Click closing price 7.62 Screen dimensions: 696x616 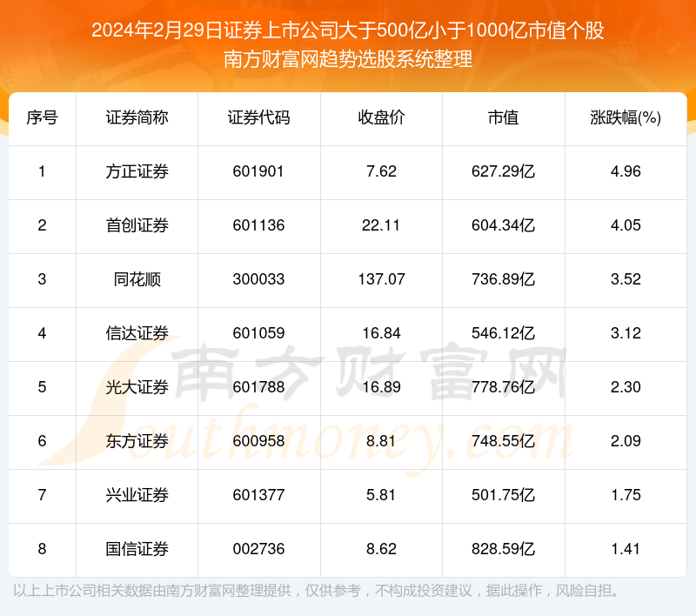point(381,171)
